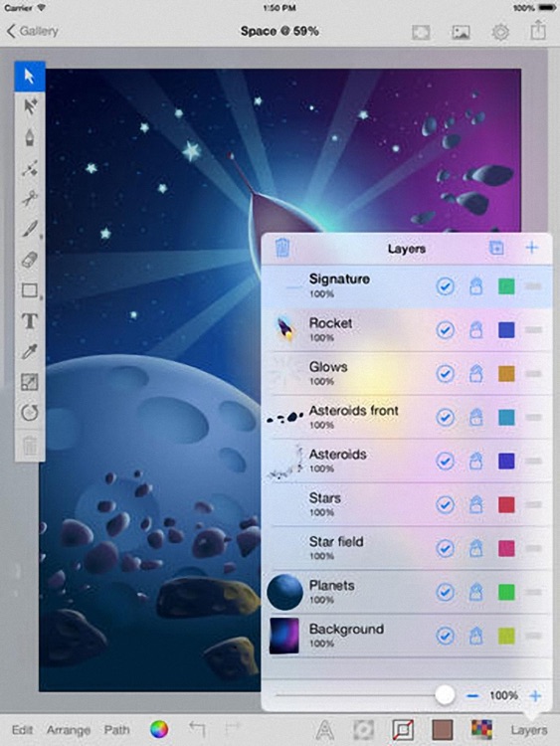The width and height of the screenshot is (560, 746).
Task: Toggle visibility of the Stars layer
Action: (445, 504)
